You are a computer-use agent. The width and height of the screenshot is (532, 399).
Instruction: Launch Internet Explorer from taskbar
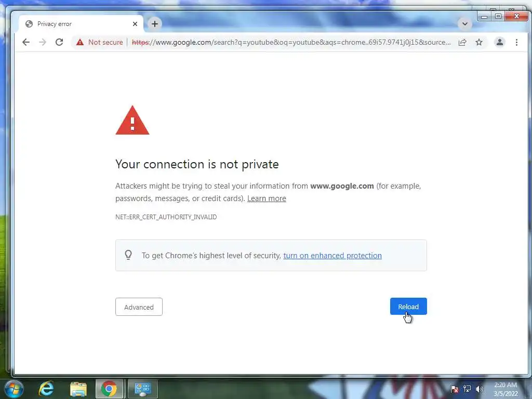click(x=46, y=389)
